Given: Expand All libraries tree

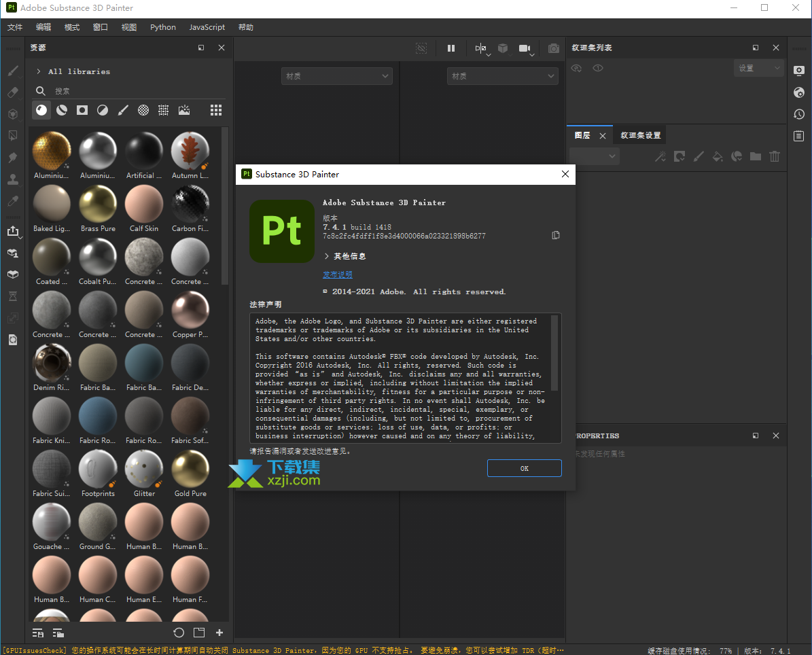Looking at the screenshot, I should [38, 71].
